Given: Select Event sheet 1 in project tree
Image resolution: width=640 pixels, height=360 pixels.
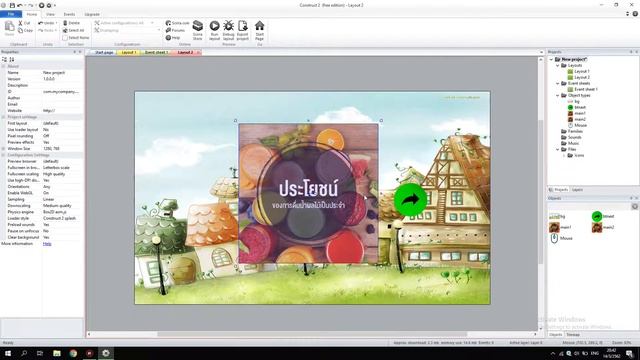Looking at the screenshot, I should 582,89.
